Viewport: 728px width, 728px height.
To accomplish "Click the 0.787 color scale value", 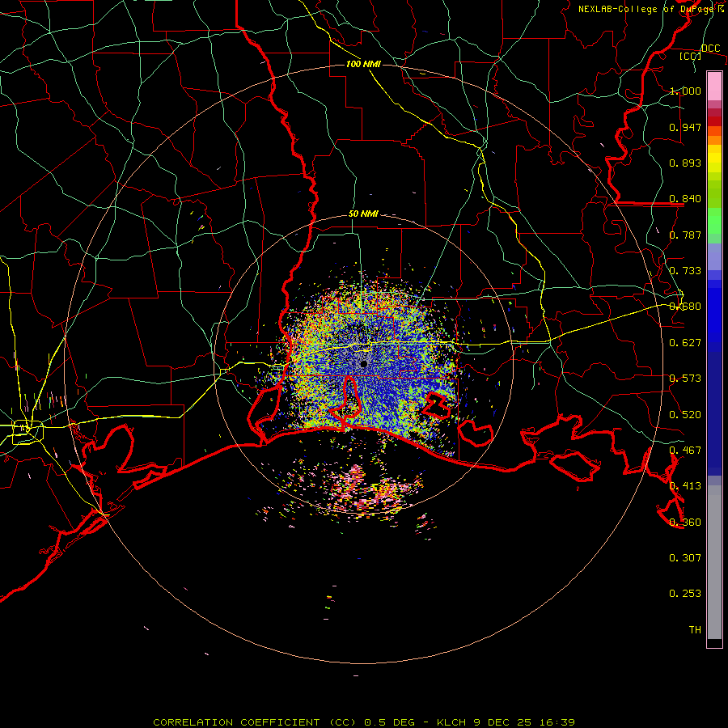I will (685, 235).
